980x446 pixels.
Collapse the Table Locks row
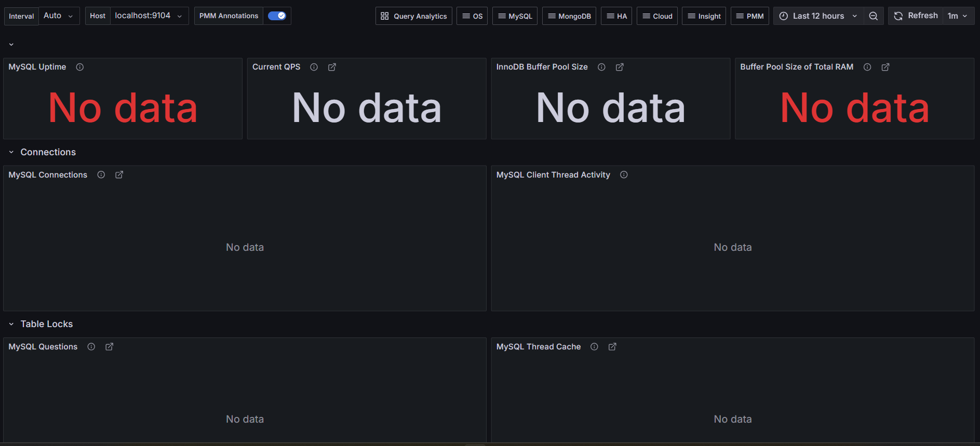[11, 324]
